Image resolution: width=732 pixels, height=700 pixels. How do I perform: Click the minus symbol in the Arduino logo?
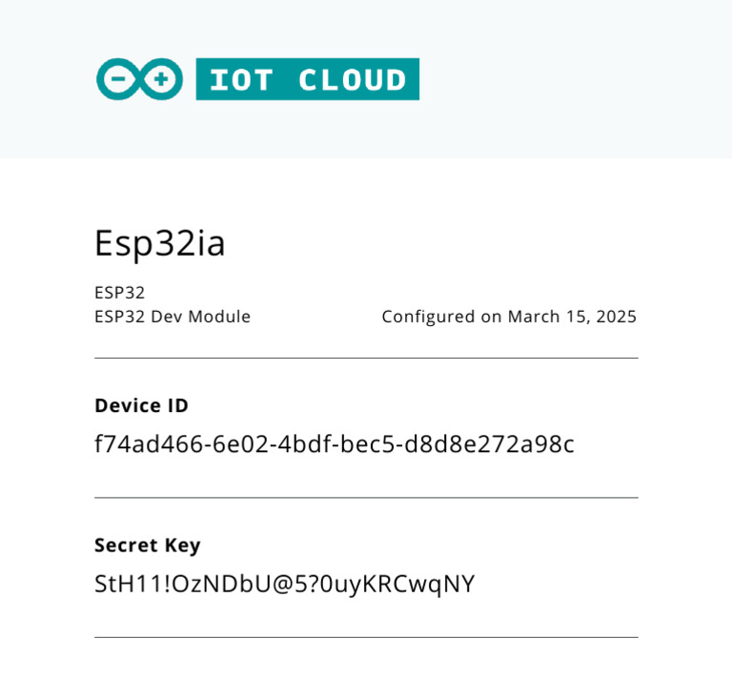pyautogui.click(x=120, y=79)
